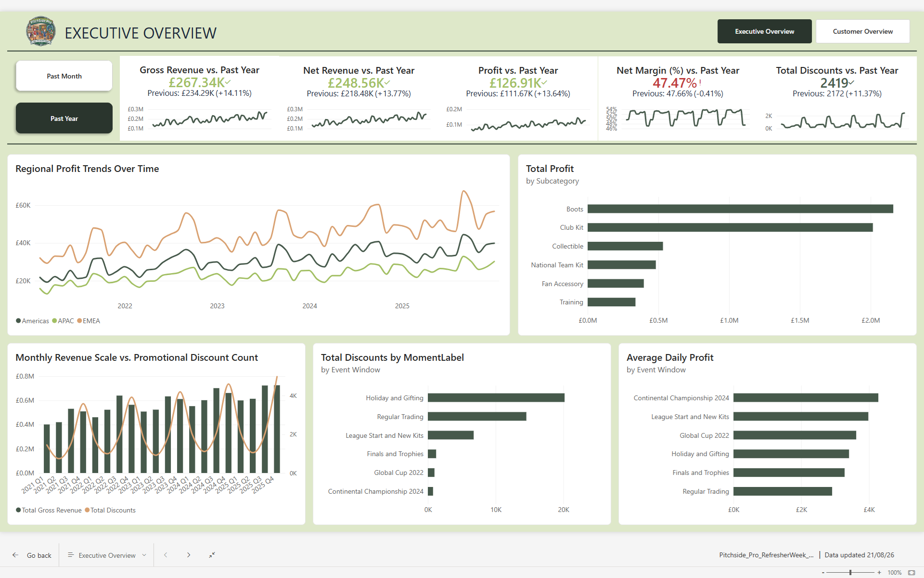Screen dimensions: 924x578
Task: Go to the previous report page
Action: [166, 555]
